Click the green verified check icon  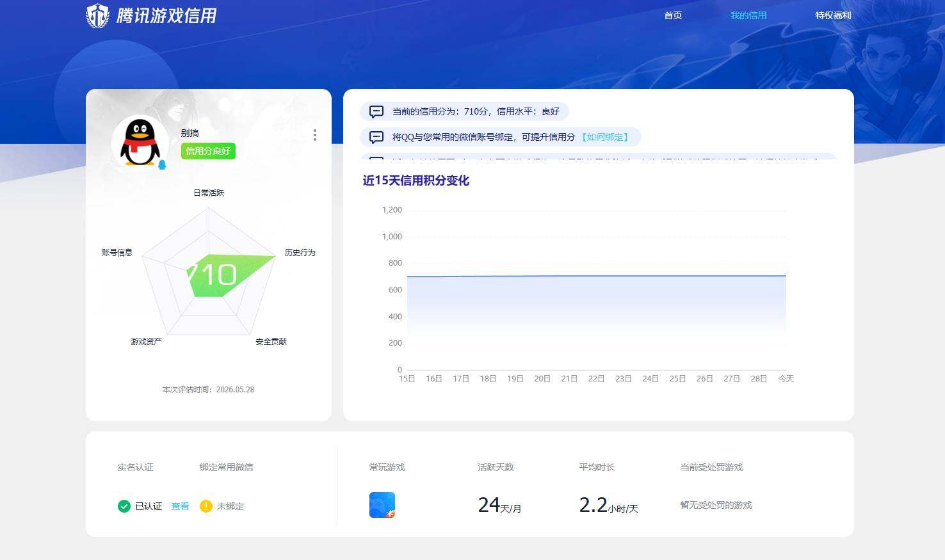point(124,506)
